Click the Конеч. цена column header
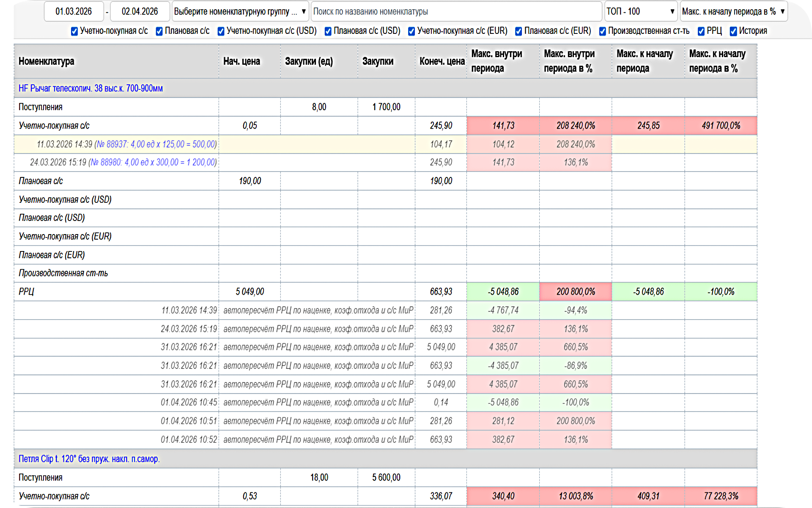812x508 pixels. click(442, 61)
